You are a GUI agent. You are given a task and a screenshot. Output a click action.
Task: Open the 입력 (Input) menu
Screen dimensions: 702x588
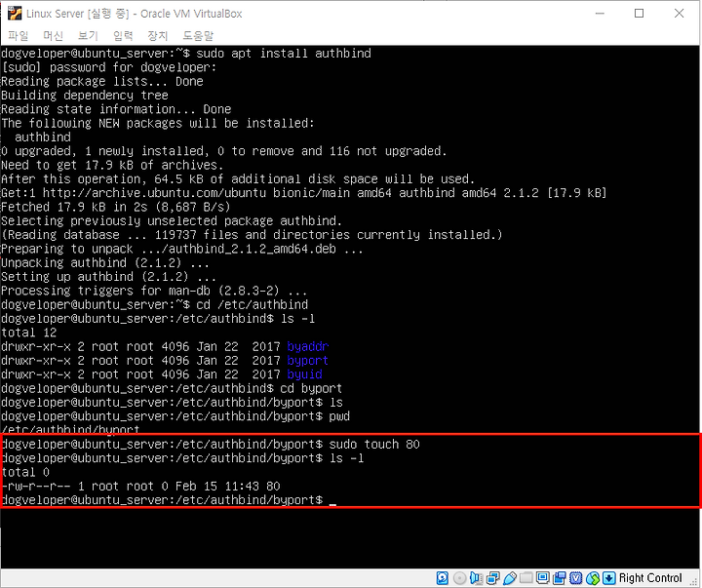pos(123,35)
